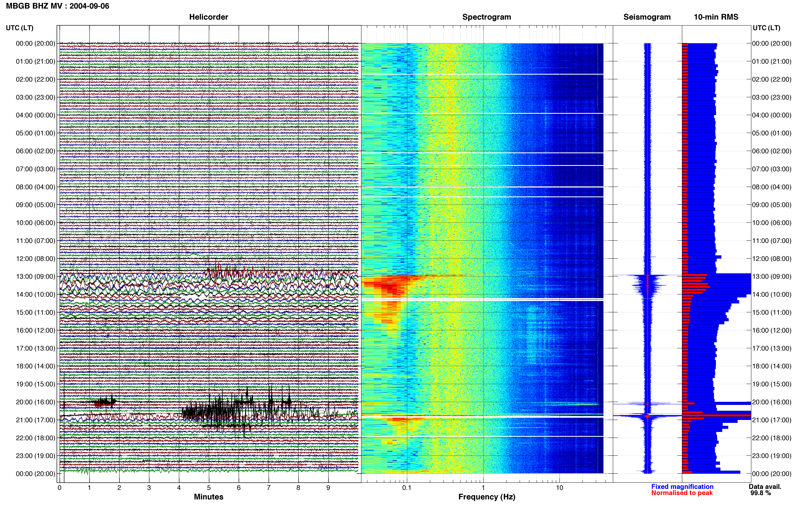Screen dimensions: 812x508
Task: Select the '10-min RMS' panel heading
Action: (x=716, y=17)
